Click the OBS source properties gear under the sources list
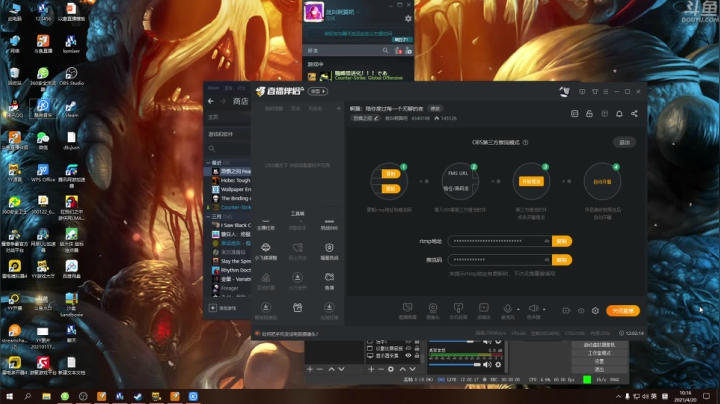720x404 pixels. (x=391, y=369)
